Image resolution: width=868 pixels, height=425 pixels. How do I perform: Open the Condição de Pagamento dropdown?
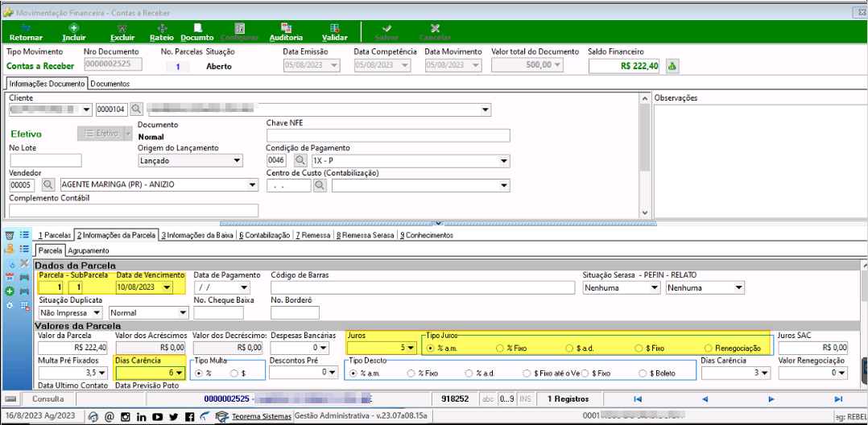[x=504, y=161]
